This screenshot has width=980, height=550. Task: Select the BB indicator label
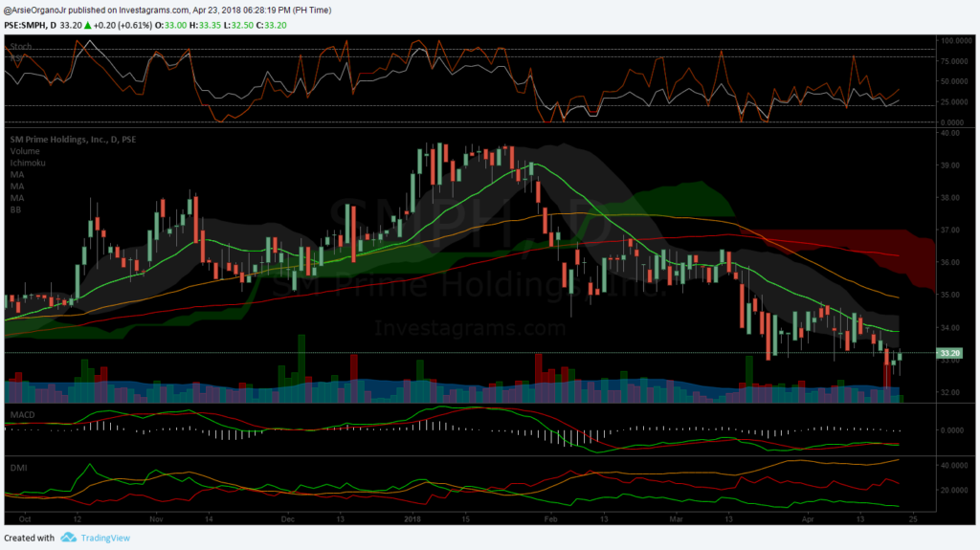coord(15,210)
